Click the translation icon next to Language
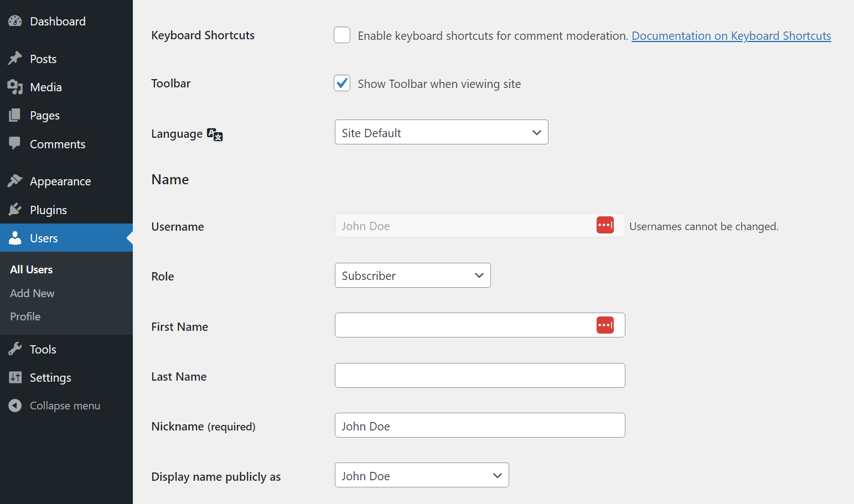 point(215,134)
